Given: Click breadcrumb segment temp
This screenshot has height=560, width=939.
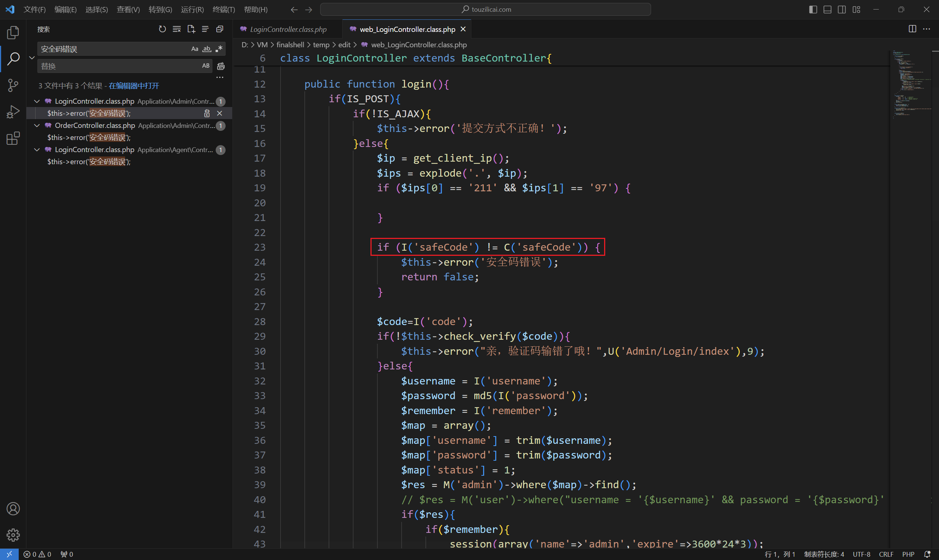Looking at the screenshot, I should pos(321,44).
